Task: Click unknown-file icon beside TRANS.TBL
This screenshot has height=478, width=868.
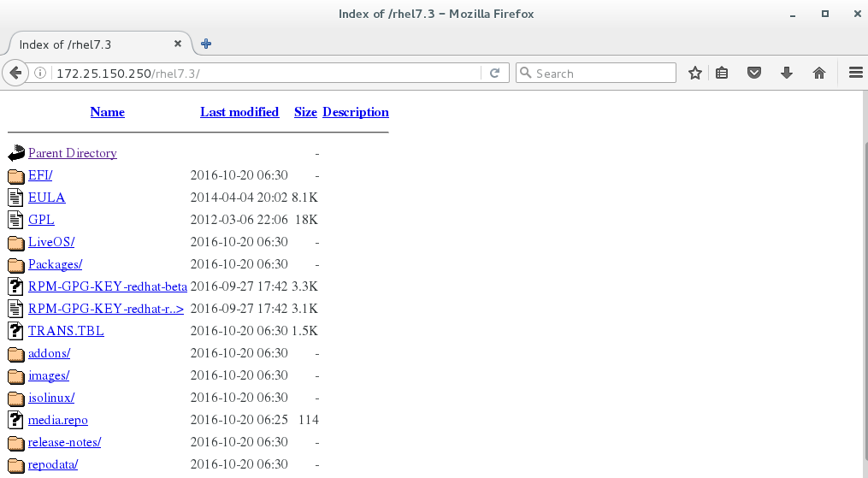Action: (15, 331)
